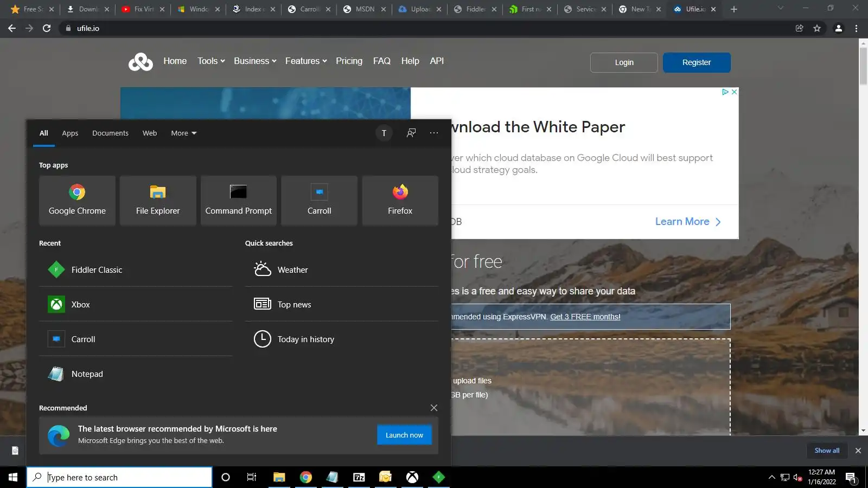Expand the Features menu on Ufile
The width and height of the screenshot is (868, 488).
coord(306,61)
